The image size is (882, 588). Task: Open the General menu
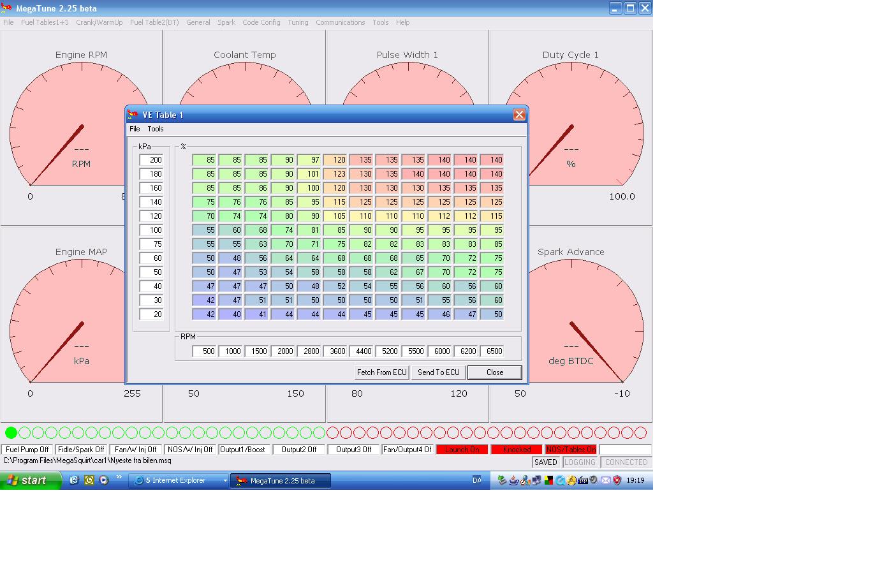198,22
